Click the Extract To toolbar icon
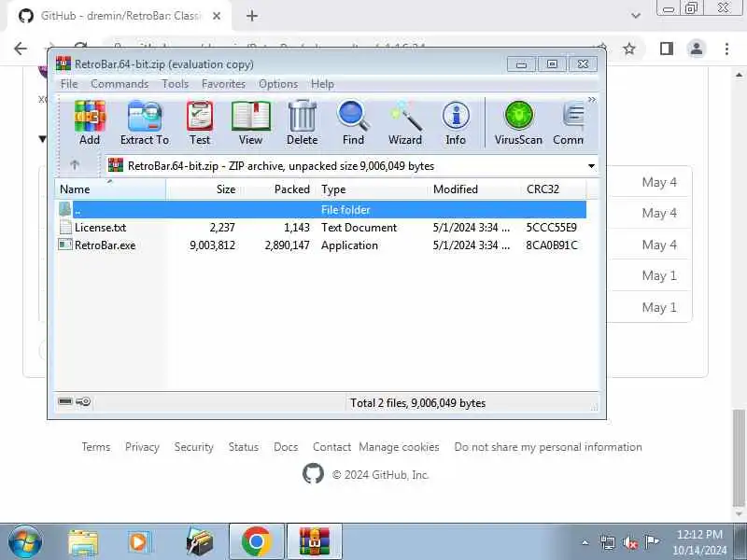This screenshot has width=747, height=560. coord(145,123)
